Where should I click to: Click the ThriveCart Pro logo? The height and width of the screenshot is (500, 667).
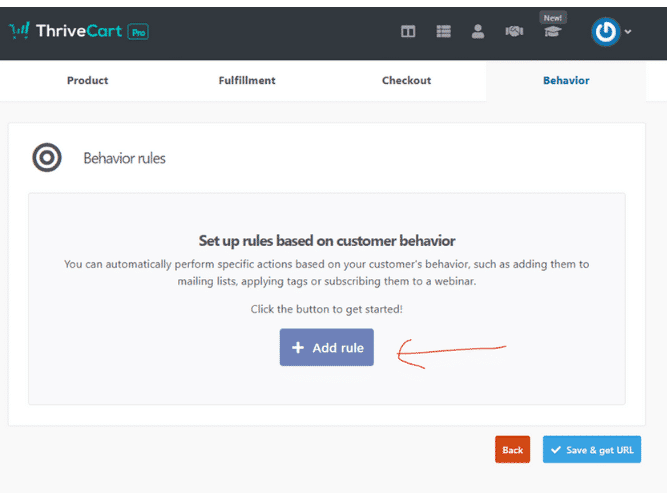click(x=79, y=31)
